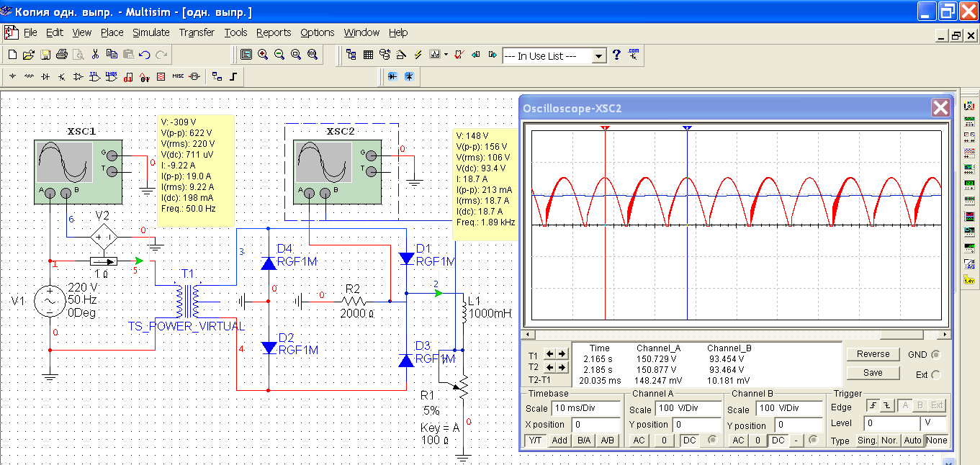Click blue cursor T2 marker on oscilloscope

click(x=688, y=127)
